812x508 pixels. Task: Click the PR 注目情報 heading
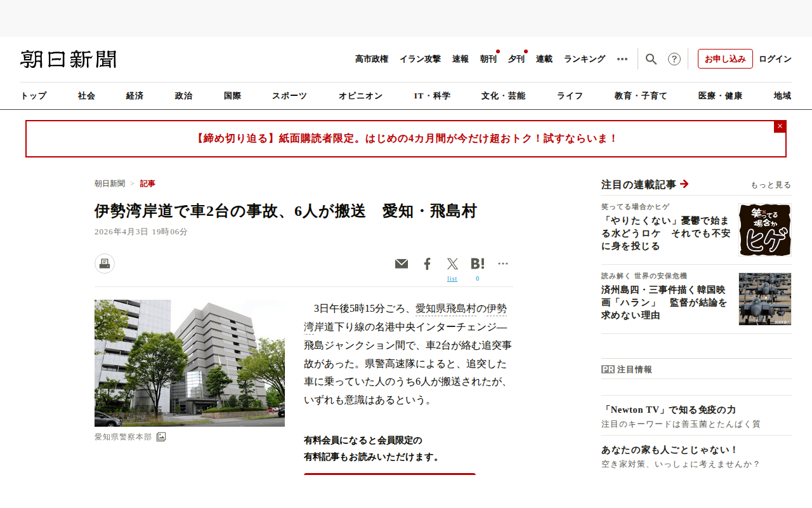627,369
